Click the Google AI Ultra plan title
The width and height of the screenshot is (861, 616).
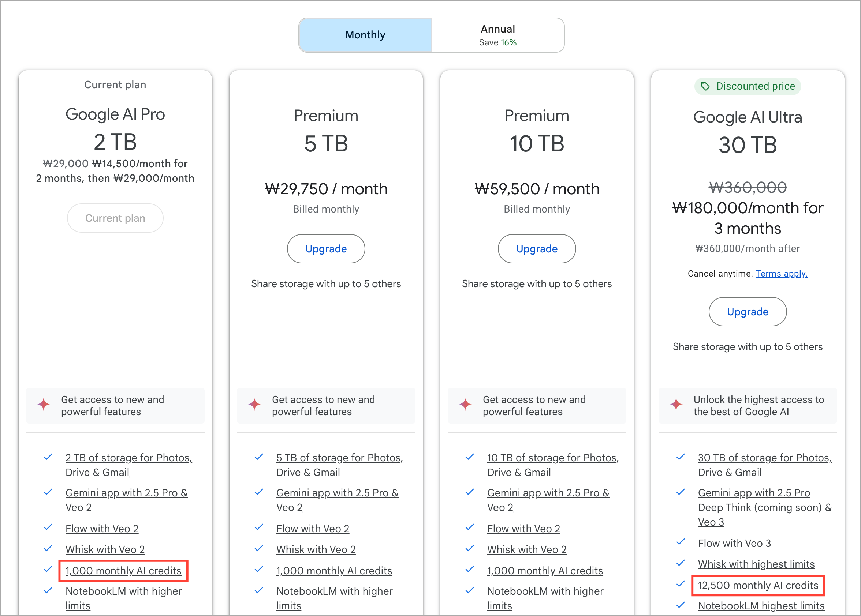pos(748,117)
